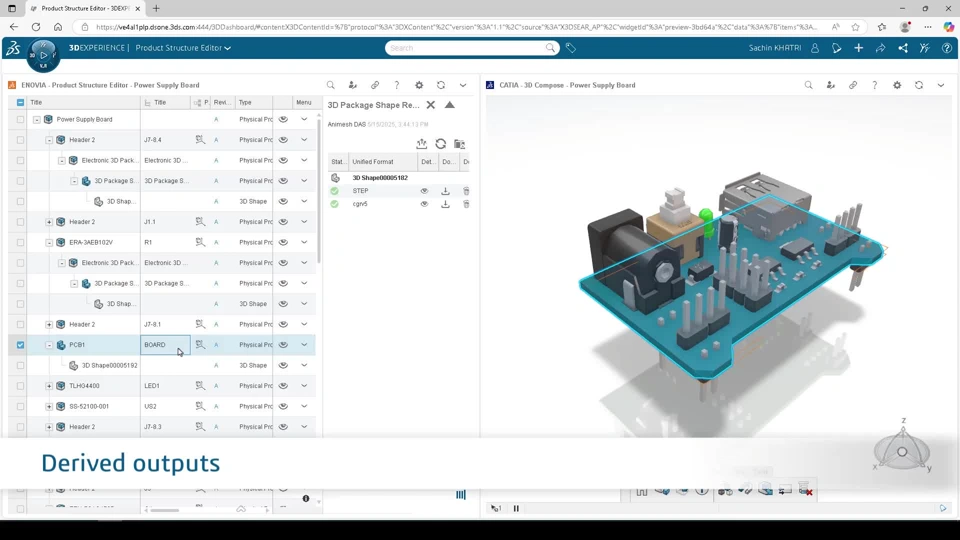This screenshot has width=960, height=540.
Task: Expand the Header 2 J1.1 node
Action: 49,222
